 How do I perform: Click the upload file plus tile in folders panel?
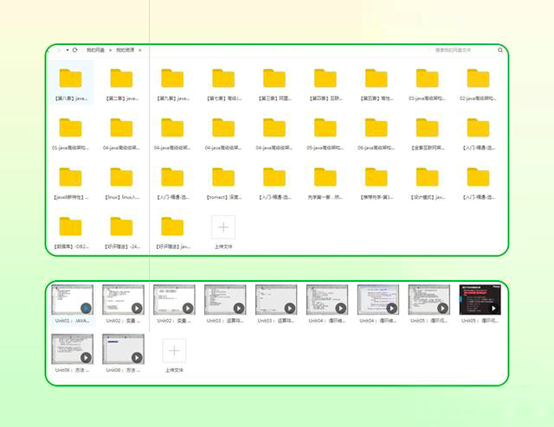pos(223,227)
